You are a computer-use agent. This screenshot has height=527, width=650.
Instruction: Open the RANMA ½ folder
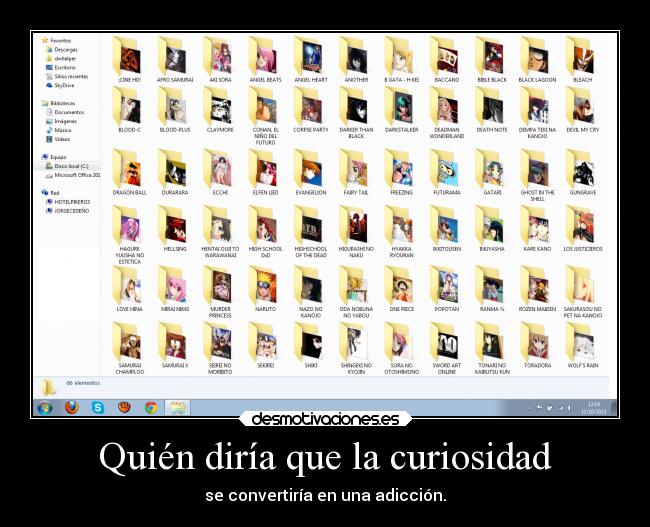[x=492, y=289]
